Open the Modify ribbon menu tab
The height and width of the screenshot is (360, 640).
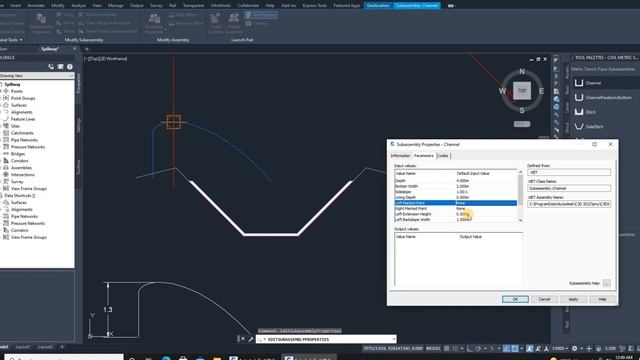coord(58,6)
